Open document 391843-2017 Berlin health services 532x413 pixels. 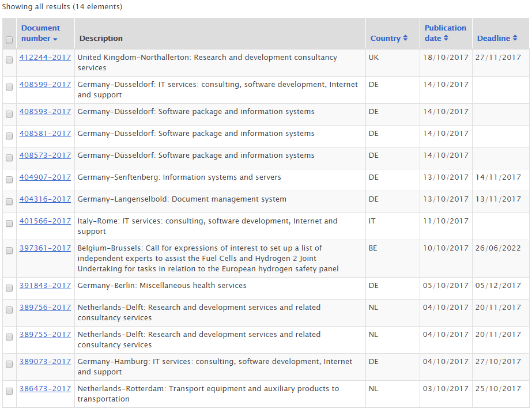coord(45,286)
